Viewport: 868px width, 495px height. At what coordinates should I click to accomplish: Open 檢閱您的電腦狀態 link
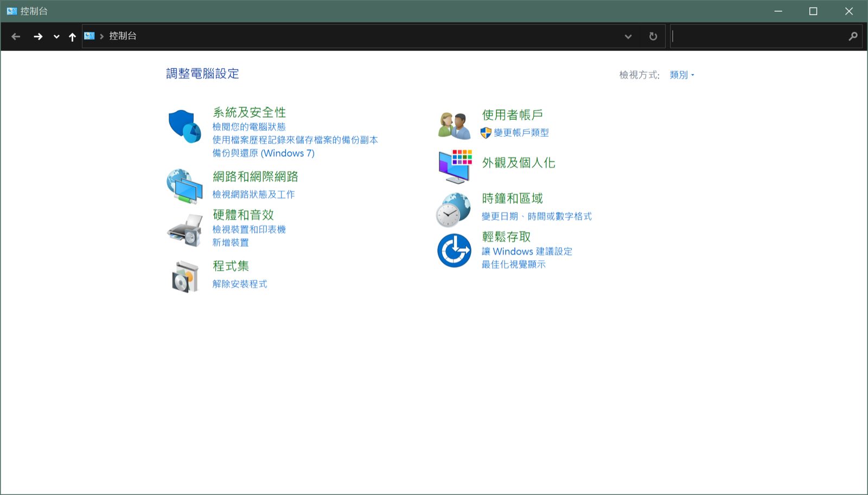(249, 127)
